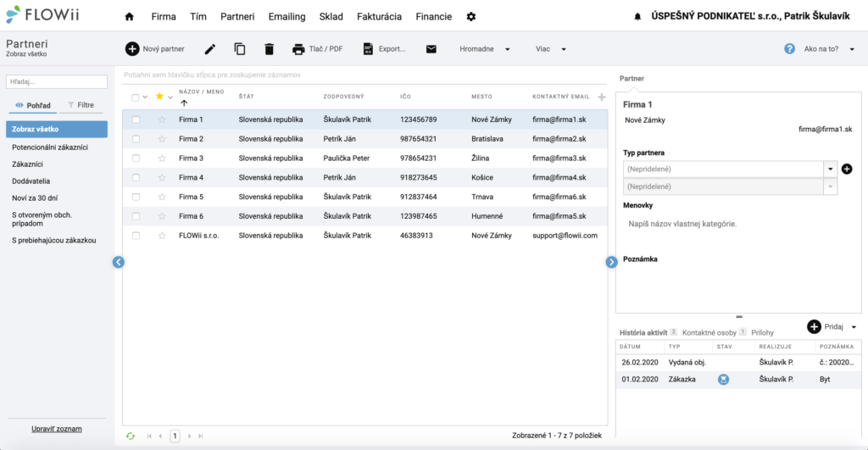Click the yellow star column header

click(x=159, y=97)
